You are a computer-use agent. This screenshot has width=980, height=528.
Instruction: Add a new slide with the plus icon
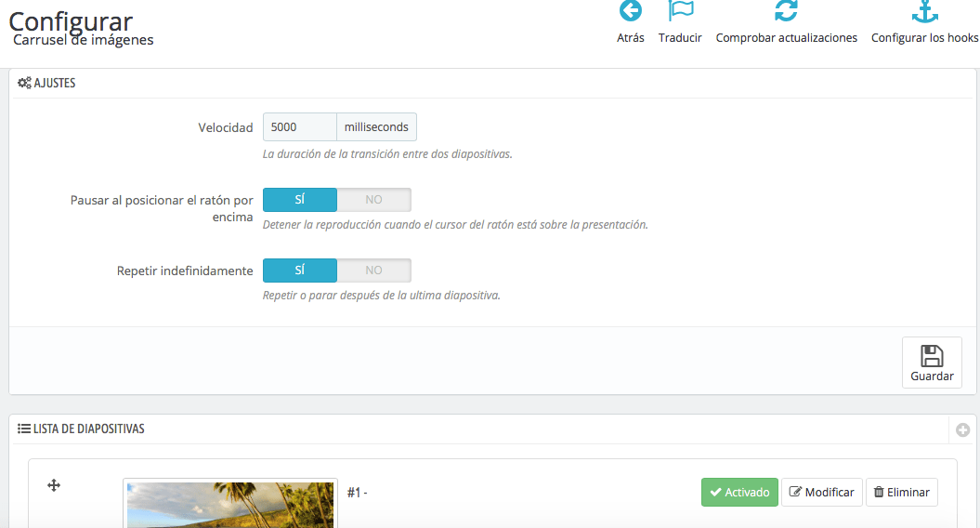[x=962, y=429]
